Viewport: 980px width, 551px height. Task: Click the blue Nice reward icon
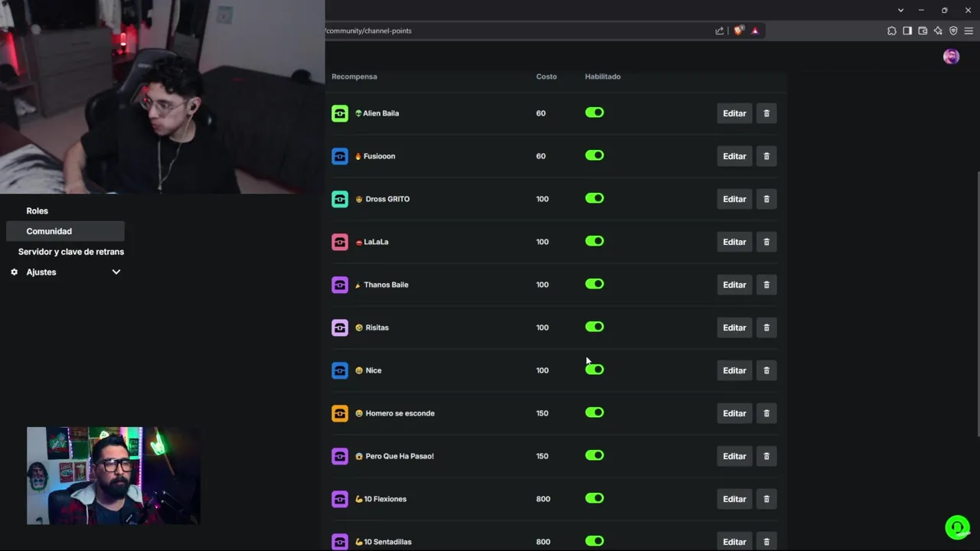(340, 370)
